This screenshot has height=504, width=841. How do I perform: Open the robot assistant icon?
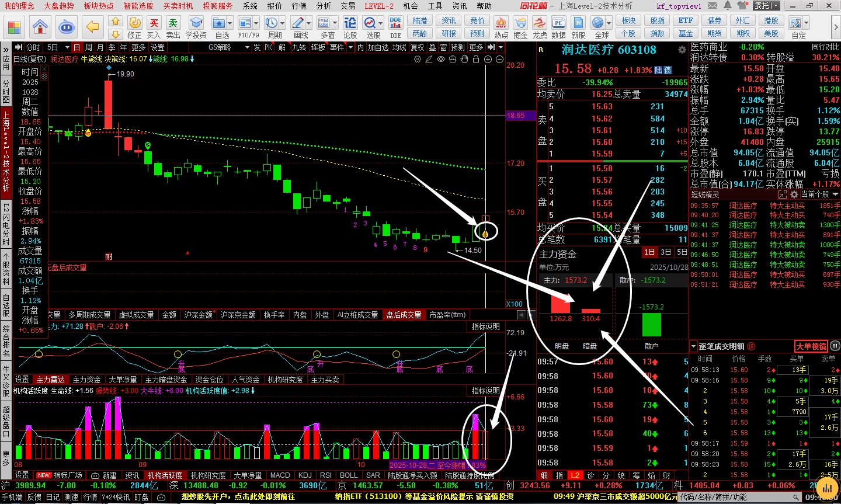pyautogui.click(x=67, y=26)
